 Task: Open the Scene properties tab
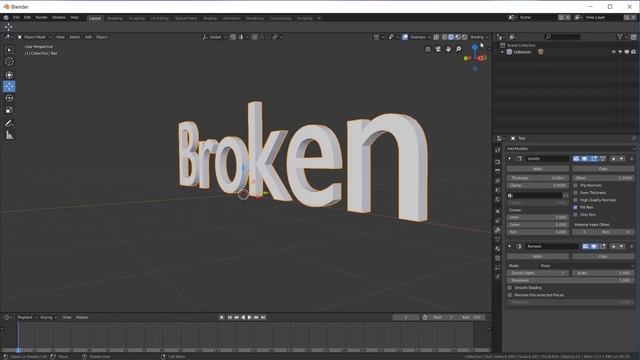click(498, 190)
